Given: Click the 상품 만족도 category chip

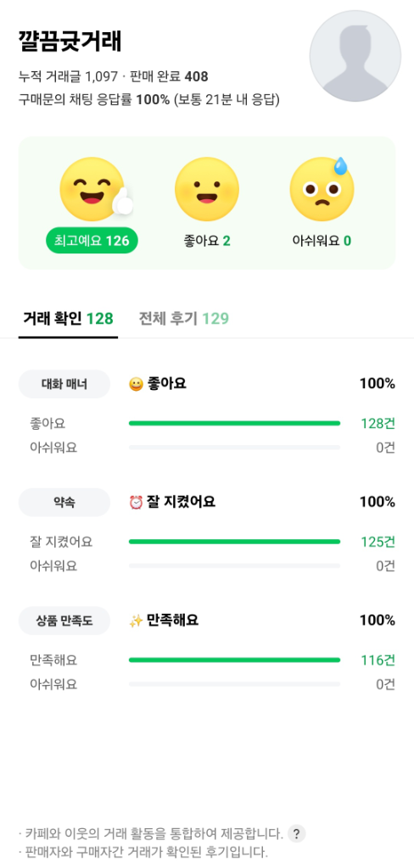Looking at the screenshot, I should point(64,620).
